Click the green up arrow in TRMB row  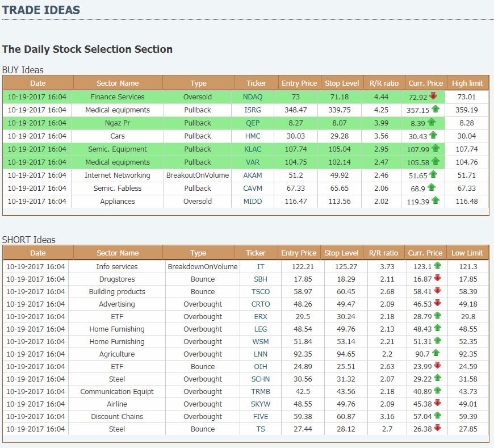437,390
